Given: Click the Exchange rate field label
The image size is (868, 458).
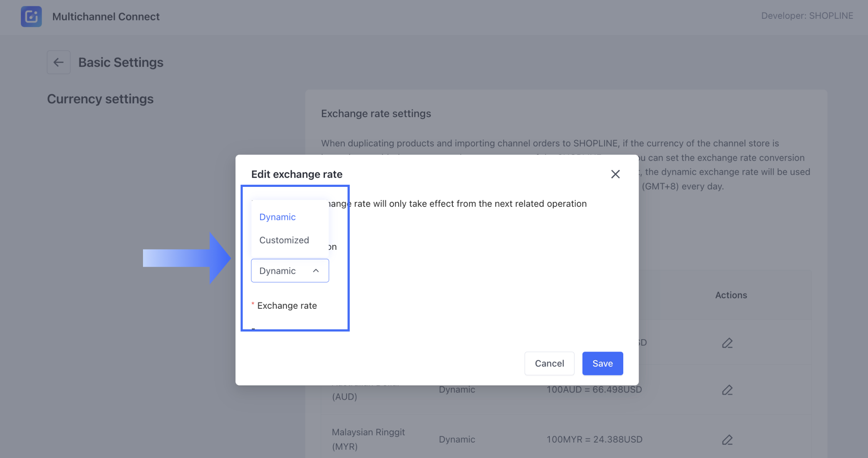Looking at the screenshot, I should [287, 306].
